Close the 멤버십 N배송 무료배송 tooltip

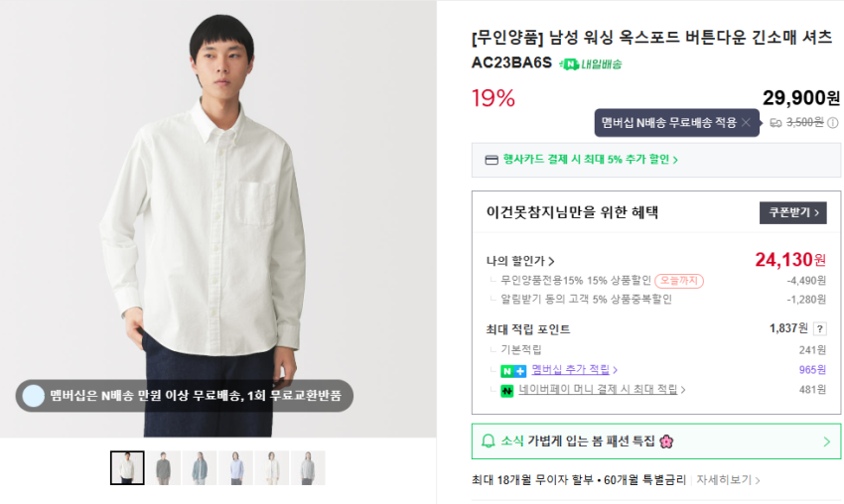(x=746, y=123)
